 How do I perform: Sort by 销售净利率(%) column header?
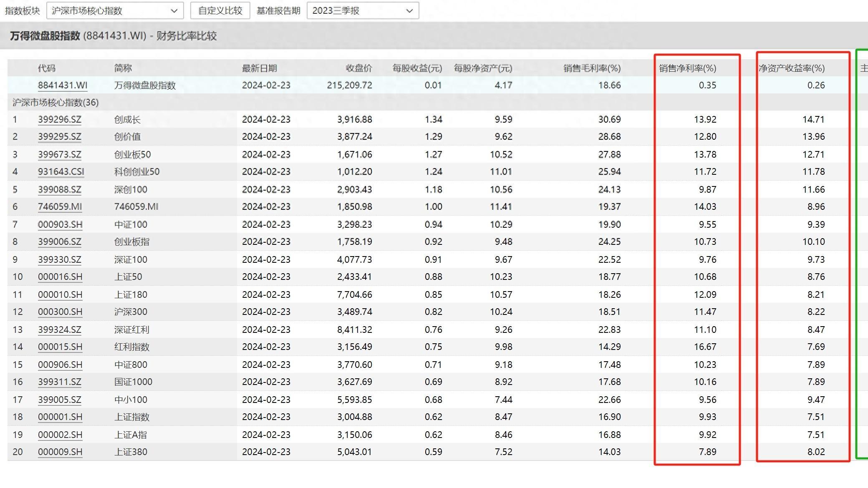pyautogui.click(x=687, y=68)
